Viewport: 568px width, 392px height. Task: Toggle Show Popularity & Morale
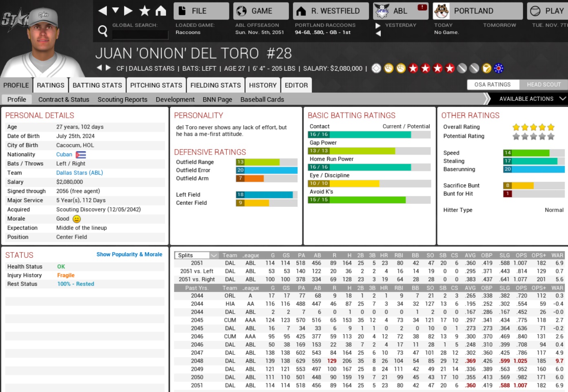point(129,255)
